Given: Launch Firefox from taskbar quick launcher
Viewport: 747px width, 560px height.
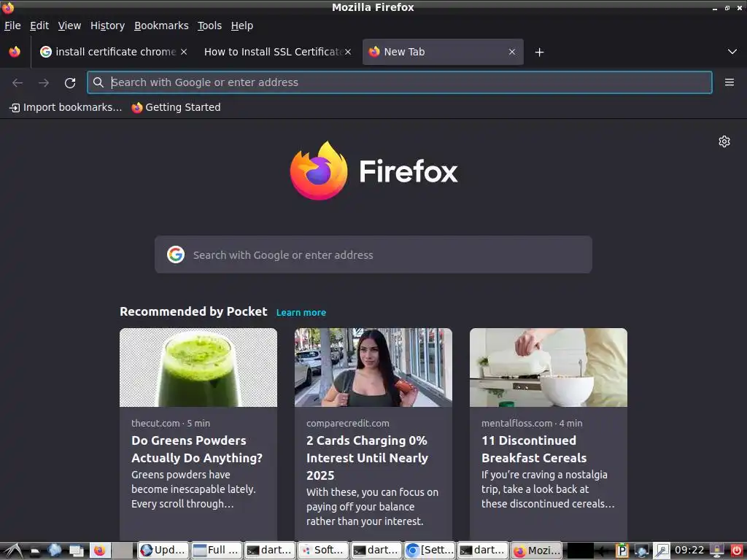Looking at the screenshot, I should (99, 551).
